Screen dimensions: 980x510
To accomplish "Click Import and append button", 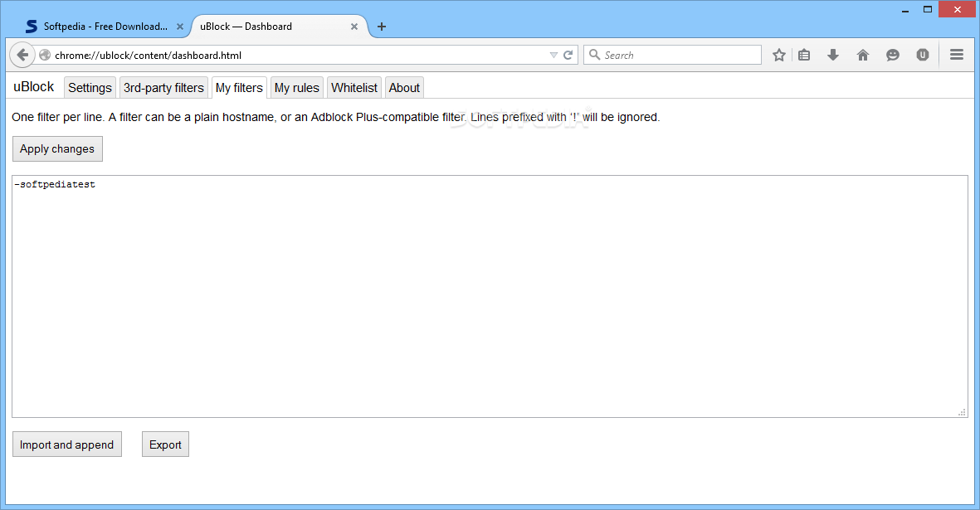I will (x=67, y=444).
